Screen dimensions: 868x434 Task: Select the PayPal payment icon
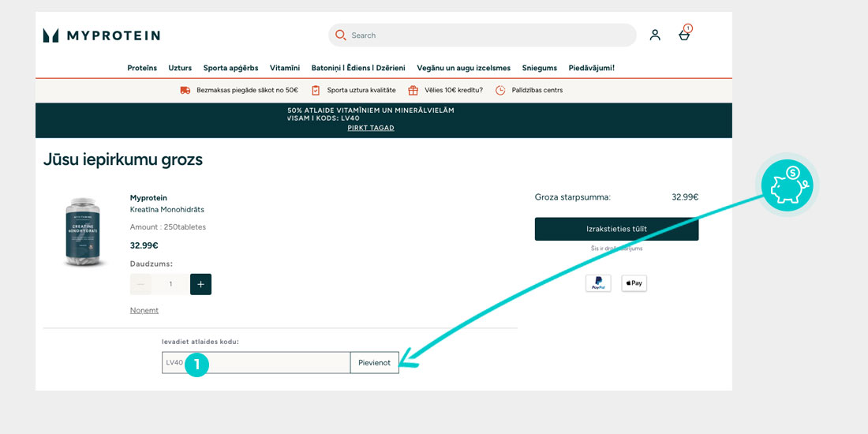click(x=598, y=283)
